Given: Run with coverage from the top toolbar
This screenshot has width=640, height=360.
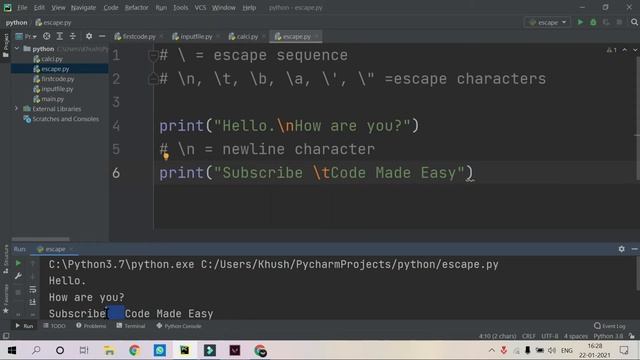Looking at the screenshot, I should click(x=606, y=22).
